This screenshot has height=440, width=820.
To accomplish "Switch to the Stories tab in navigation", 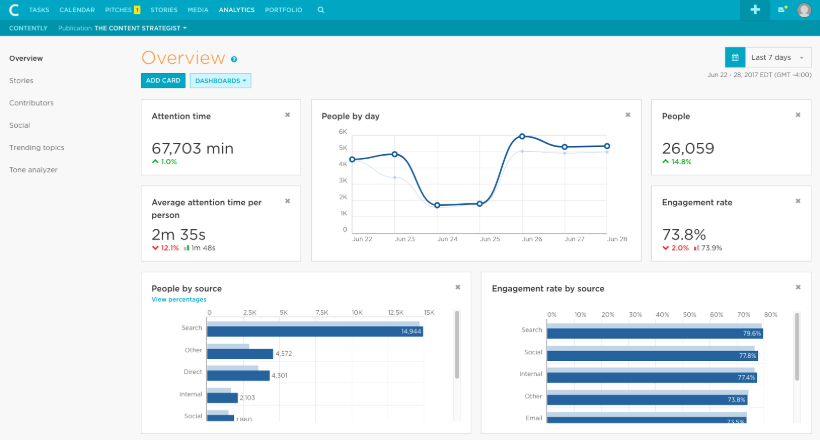I will tap(163, 9).
